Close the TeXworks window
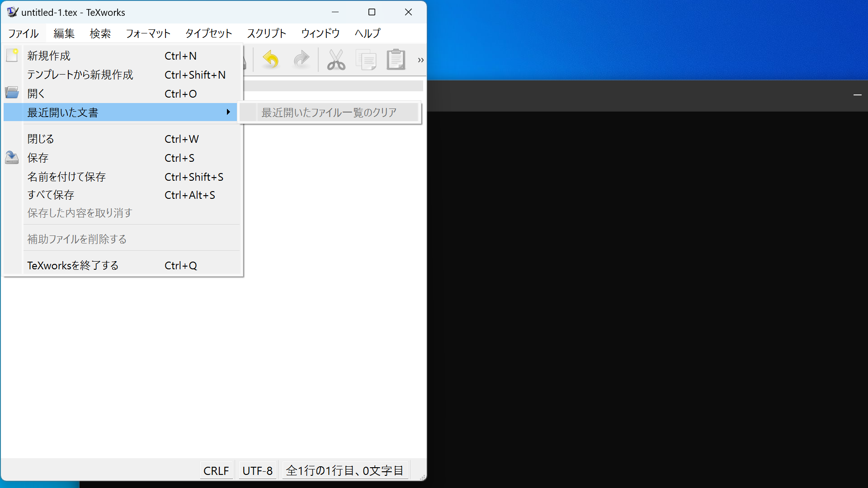 point(408,12)
